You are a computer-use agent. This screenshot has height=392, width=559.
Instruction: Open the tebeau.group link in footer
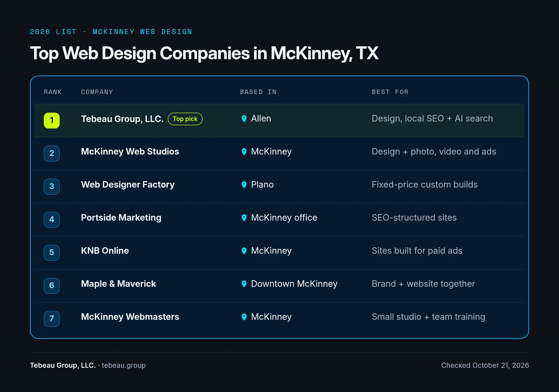124,365
